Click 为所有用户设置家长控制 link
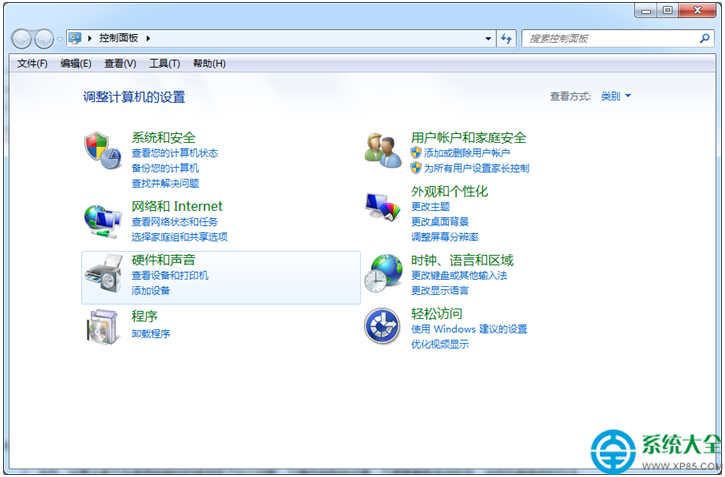Screen dimensions: 725x477 tap(477, 168)
